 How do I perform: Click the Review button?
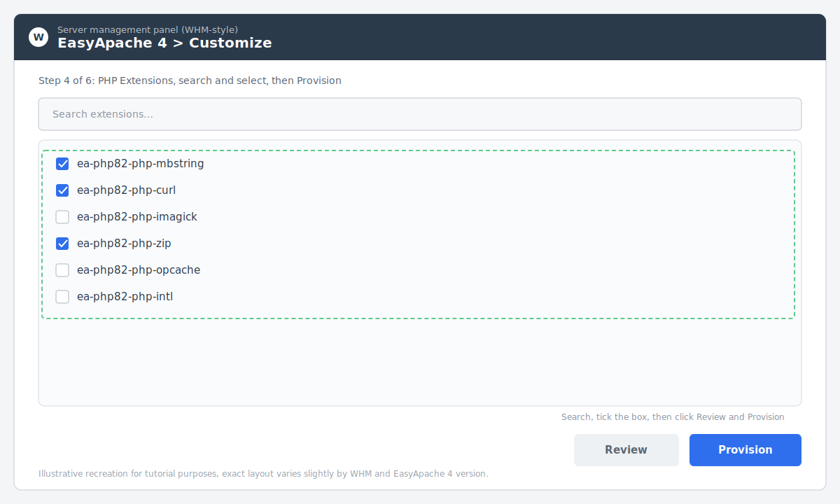click(x=626, y=450)
